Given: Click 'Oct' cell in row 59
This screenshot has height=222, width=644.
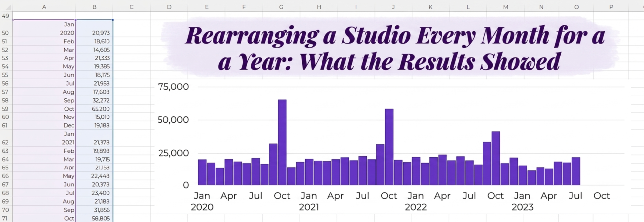Looking at the screenshot, I should (45, 109).
